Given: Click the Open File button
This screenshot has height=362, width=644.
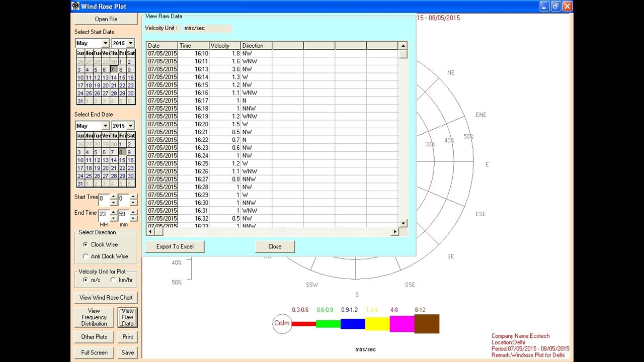Looking at the screenshot, I should [x=106, y=19].
